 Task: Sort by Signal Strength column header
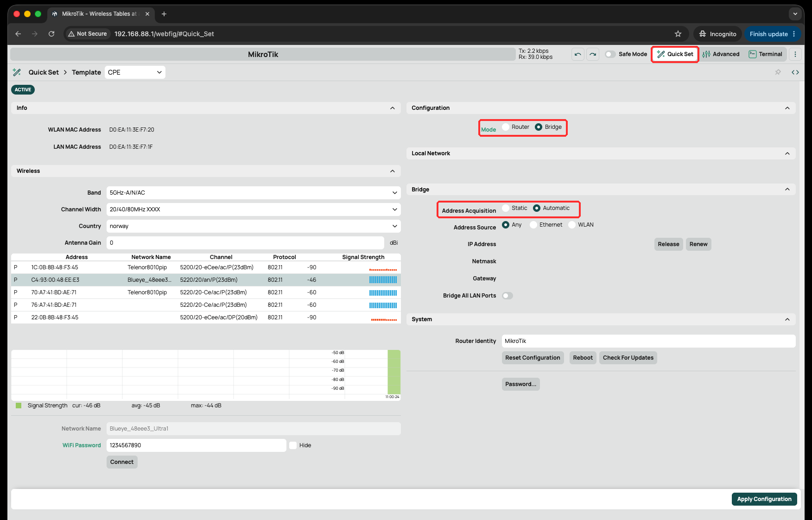click(363, 257)
